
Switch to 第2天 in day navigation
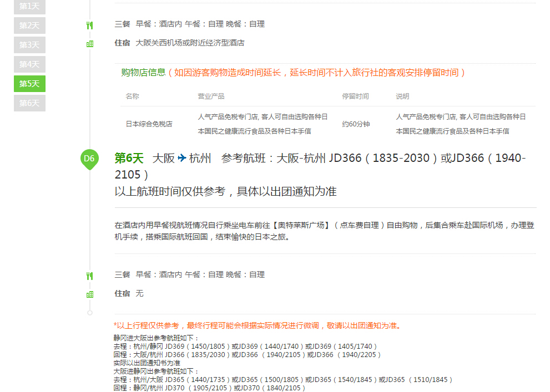coord(29,26)
